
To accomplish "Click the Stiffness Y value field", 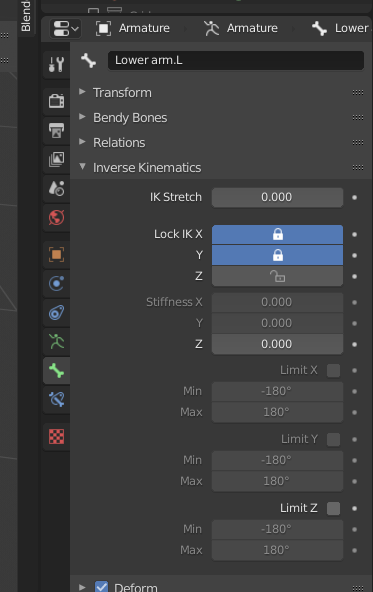I will tap(277, 323).
